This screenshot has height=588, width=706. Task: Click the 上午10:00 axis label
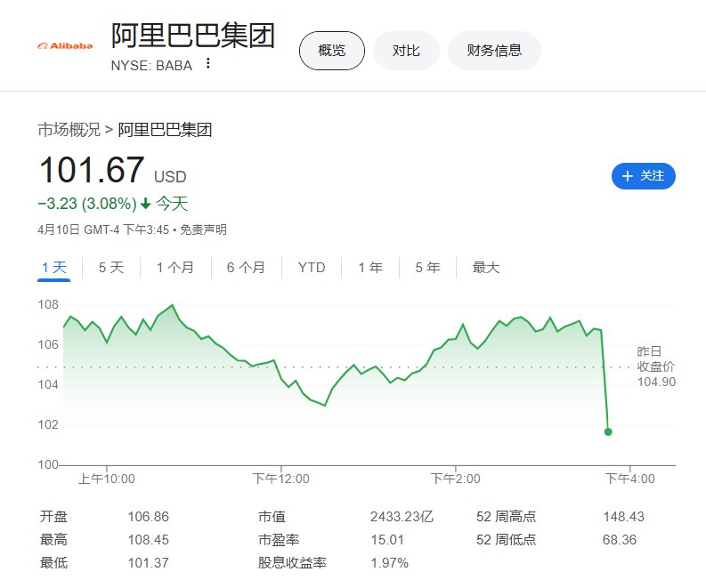(x=107, y=479)
